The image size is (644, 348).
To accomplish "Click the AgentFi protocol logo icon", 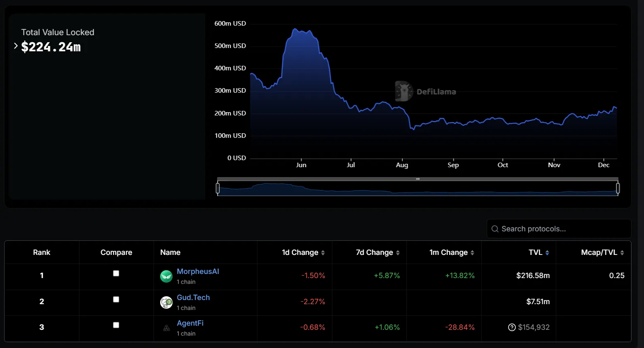I will [166, 328].
